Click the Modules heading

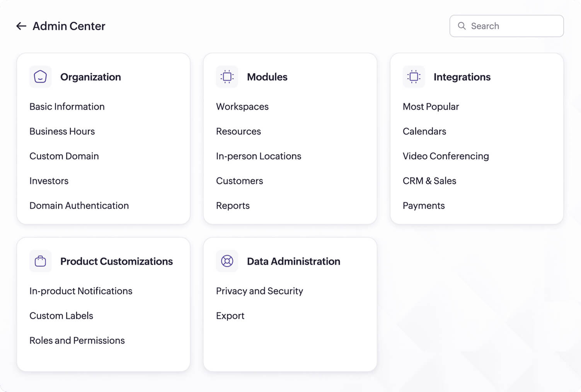tap(267, 77)
